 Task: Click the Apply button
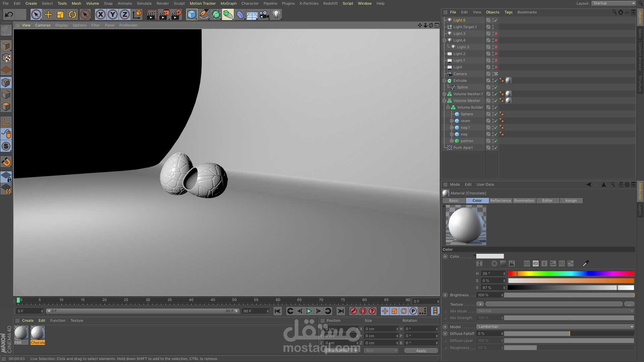point(421,351)
